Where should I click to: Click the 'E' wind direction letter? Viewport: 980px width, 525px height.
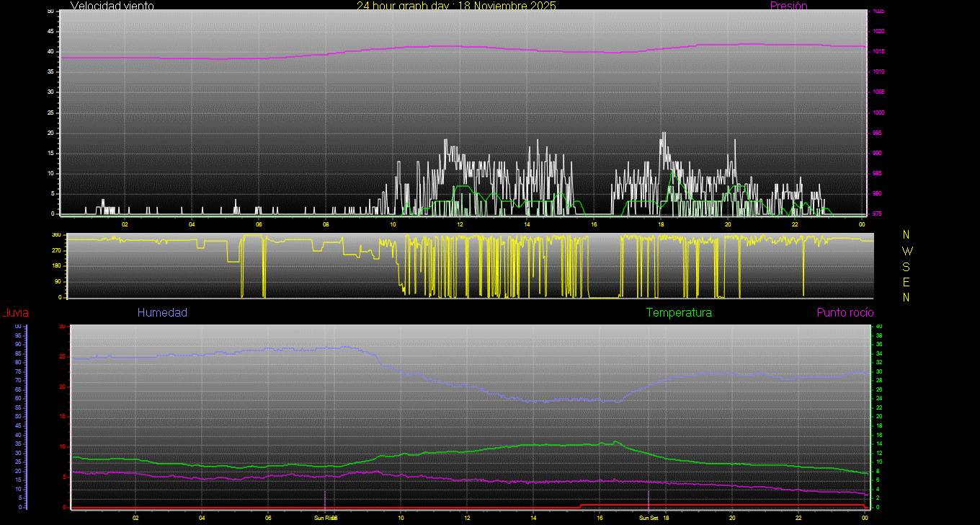tap(906, 281)
